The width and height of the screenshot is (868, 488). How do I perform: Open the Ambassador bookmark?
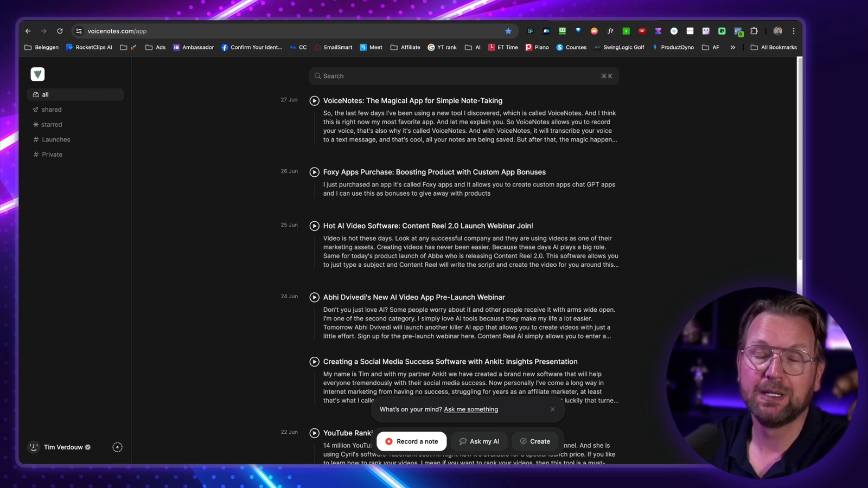pyautogui.click(x=193, y=47)
